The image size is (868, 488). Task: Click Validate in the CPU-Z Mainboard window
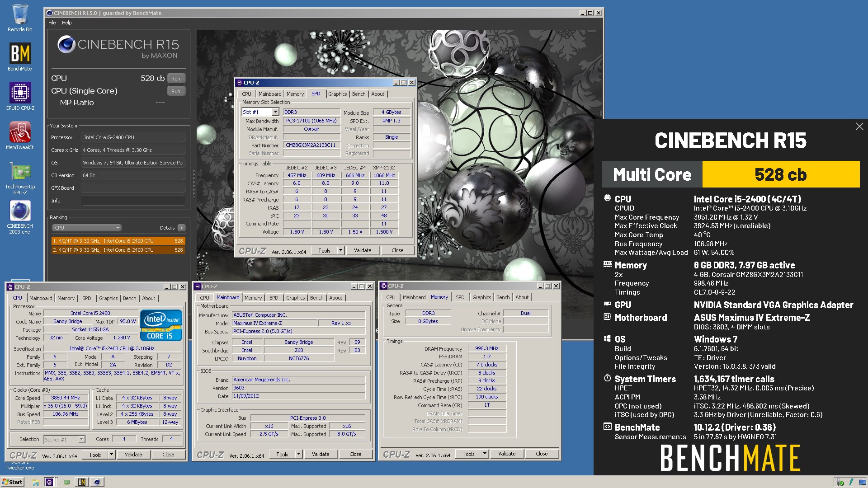[x=321, y=454]
